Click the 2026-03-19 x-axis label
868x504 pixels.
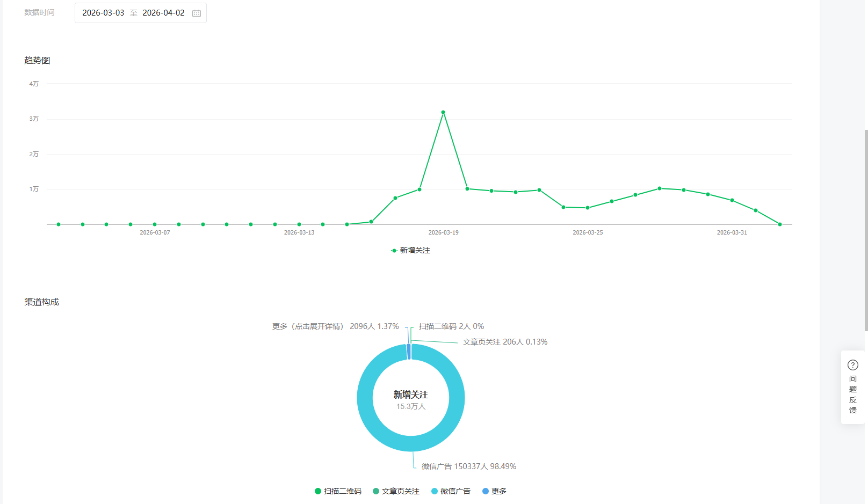click(x=444, y=232)
